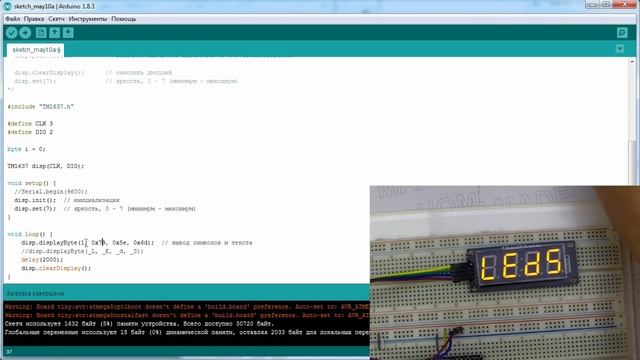Open the Serial Monitor magnifier icon

coord(622,33)
